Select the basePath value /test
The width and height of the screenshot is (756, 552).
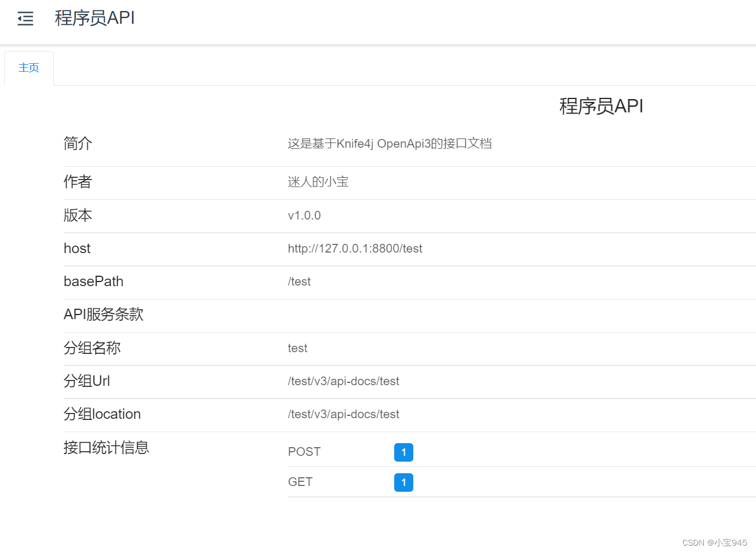(x=299, y=282)
